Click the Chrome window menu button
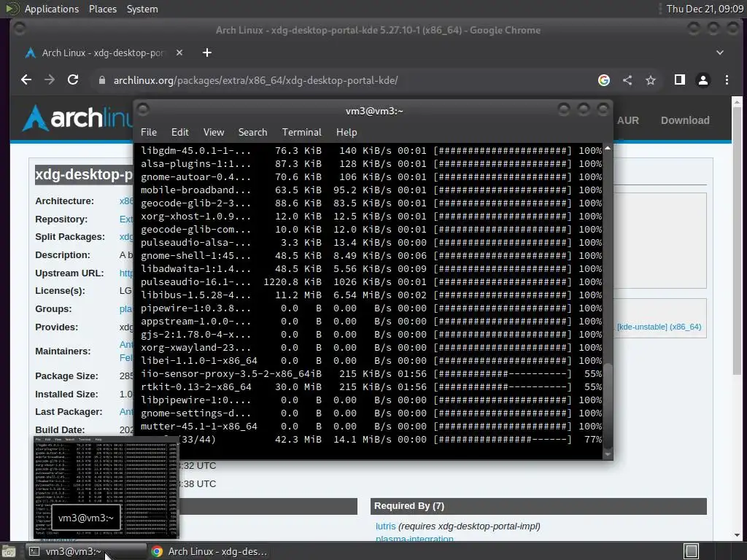 [20, 29]
